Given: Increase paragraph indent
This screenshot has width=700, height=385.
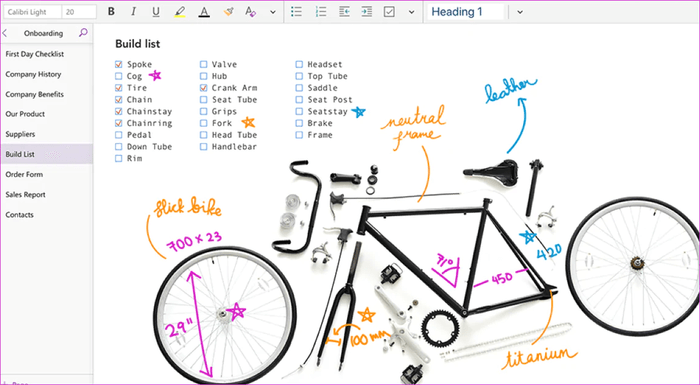Looking at the screenshot, I should [x=367, y=12].
